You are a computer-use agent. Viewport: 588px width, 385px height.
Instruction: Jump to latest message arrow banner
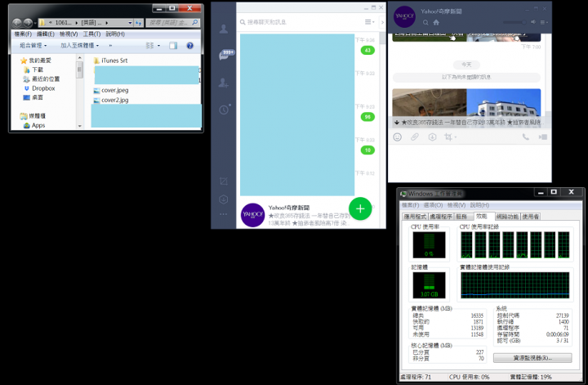(469, 123)
